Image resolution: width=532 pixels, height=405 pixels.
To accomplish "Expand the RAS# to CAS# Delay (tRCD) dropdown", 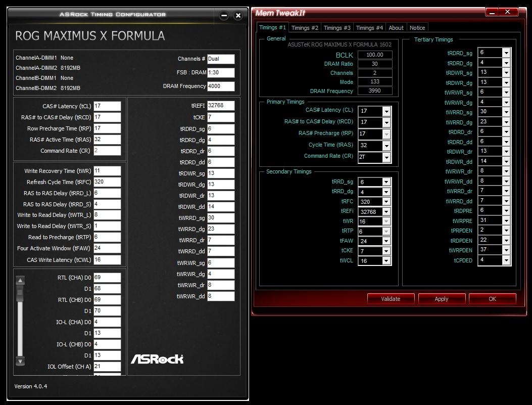I will [386, 122].
